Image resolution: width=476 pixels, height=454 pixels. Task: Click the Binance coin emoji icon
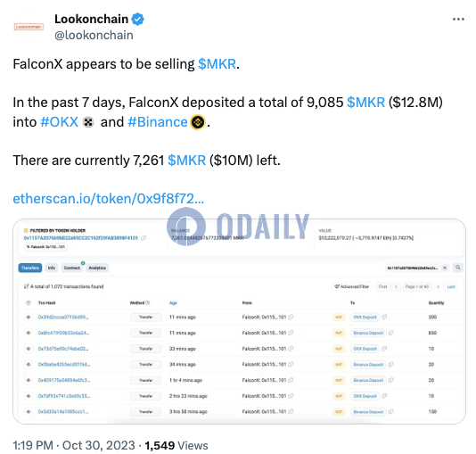tap(197, 122)
